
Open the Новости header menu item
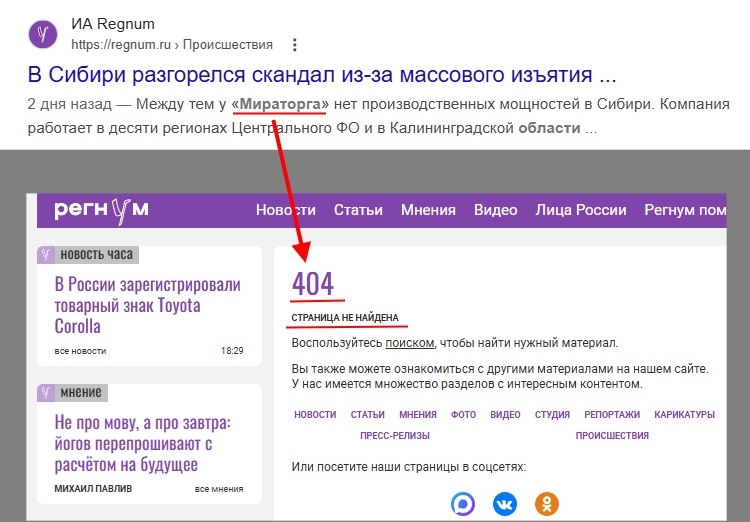coord(286,210)
